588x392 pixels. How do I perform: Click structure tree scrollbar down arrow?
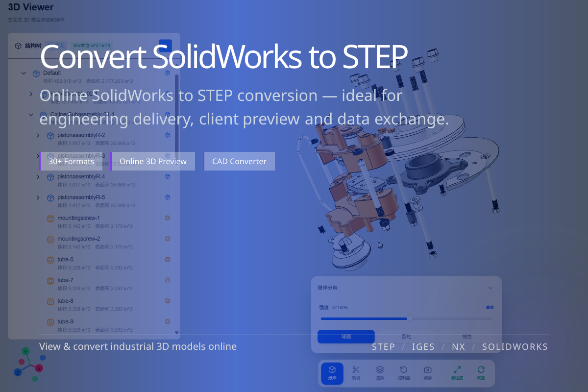pos(177,333)
